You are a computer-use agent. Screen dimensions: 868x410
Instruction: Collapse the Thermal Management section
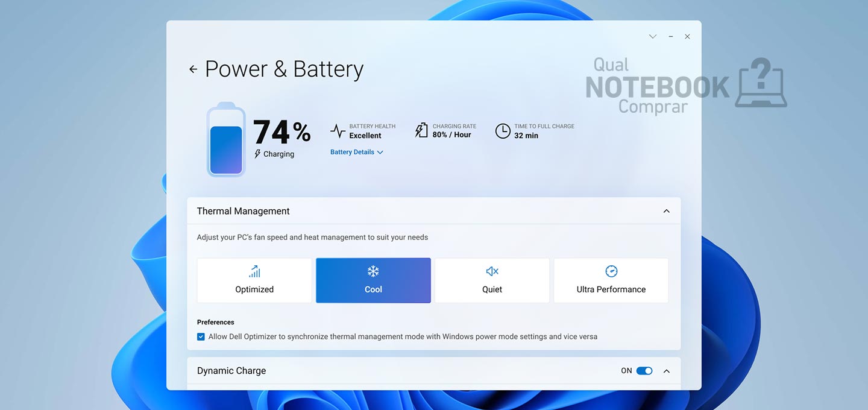point(667,211)
